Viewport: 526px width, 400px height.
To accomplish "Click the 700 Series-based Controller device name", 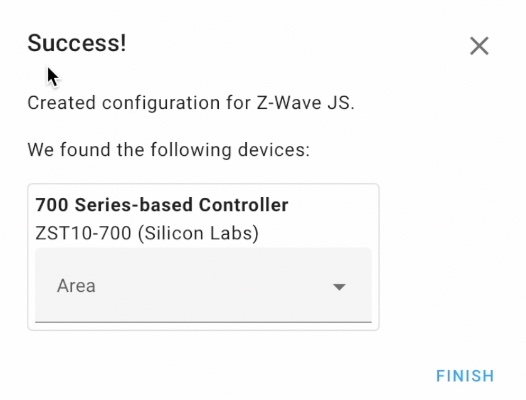I will (x=162, y=205).
